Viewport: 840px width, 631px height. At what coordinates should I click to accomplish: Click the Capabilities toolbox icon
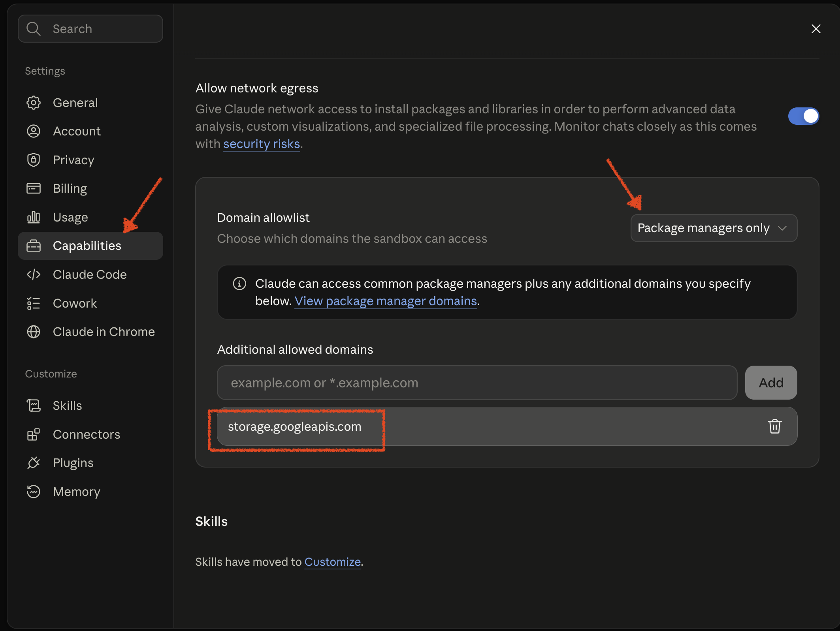[x=34, y=246]
